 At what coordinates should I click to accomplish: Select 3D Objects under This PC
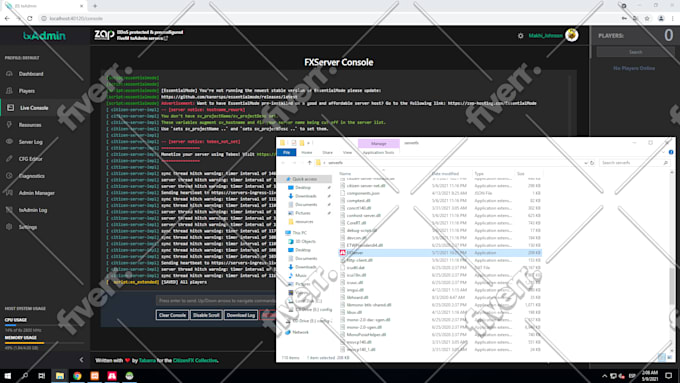point(305,242)
